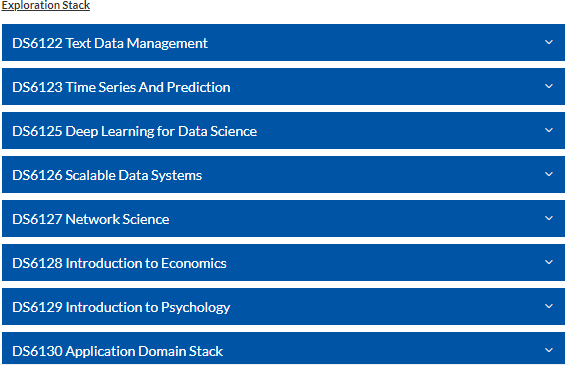Show details for Scalable Data Systems title
The width and height of the screenshot is (569, 366).
pos(133,175)
